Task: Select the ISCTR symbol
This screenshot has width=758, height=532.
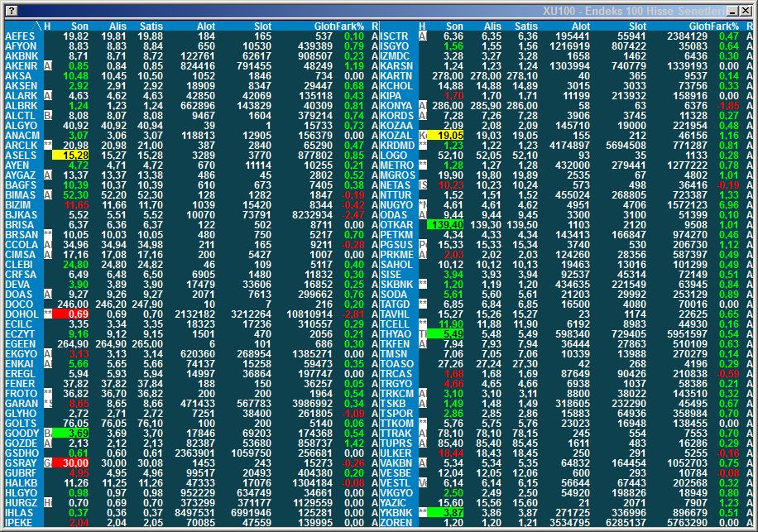Action: pyautogui.click(x=394, y=36)
